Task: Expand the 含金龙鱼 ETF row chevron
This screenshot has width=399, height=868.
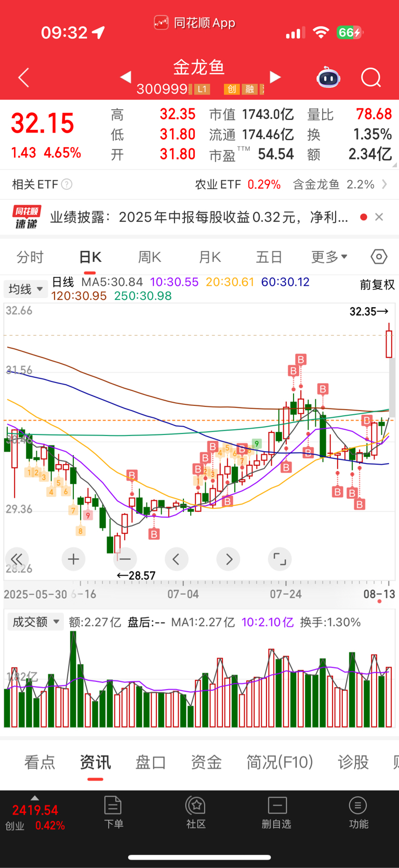Action: pyautogui.click(x=384, y=184)
